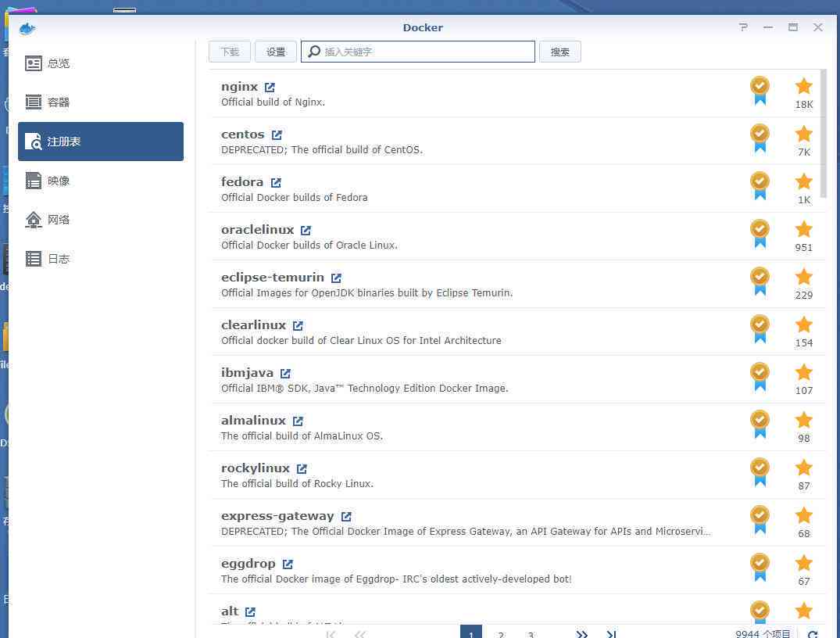Screen dimensions: 840x638
Task: Select the rockylinux image name
Action: [256, 468]
